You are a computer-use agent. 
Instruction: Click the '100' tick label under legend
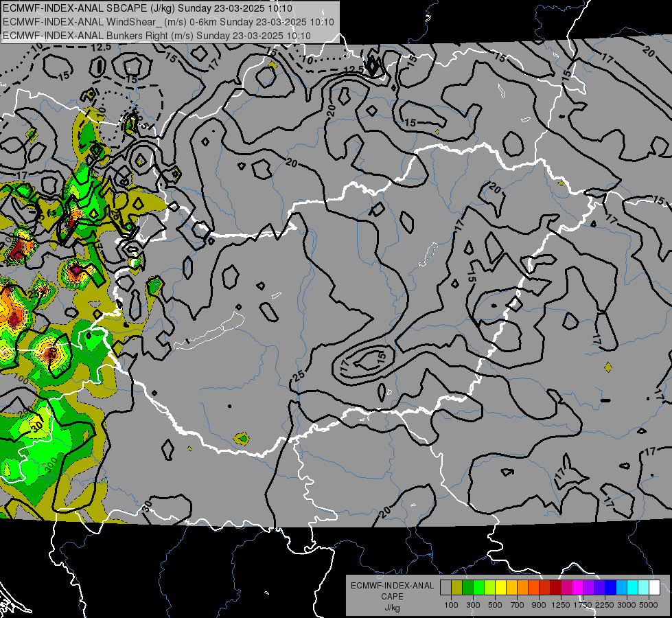pyautogui.click(x=451, y=605)
